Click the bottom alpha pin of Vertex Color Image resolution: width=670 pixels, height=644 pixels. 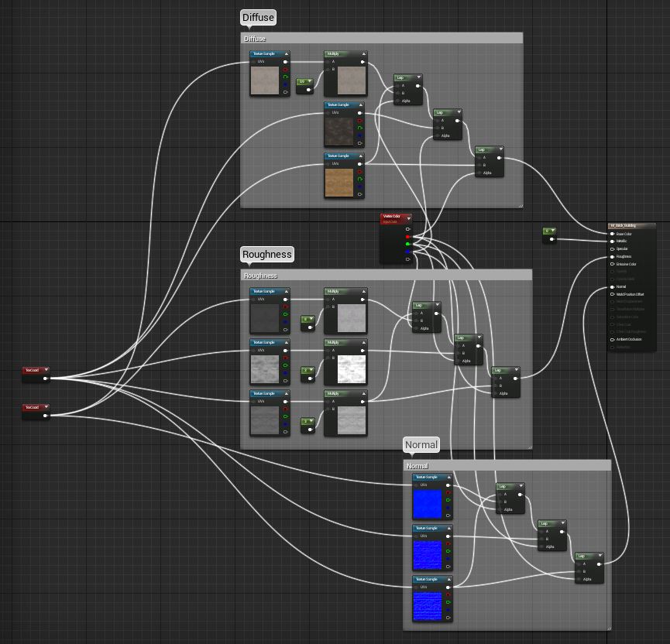[x=407, y=259]
